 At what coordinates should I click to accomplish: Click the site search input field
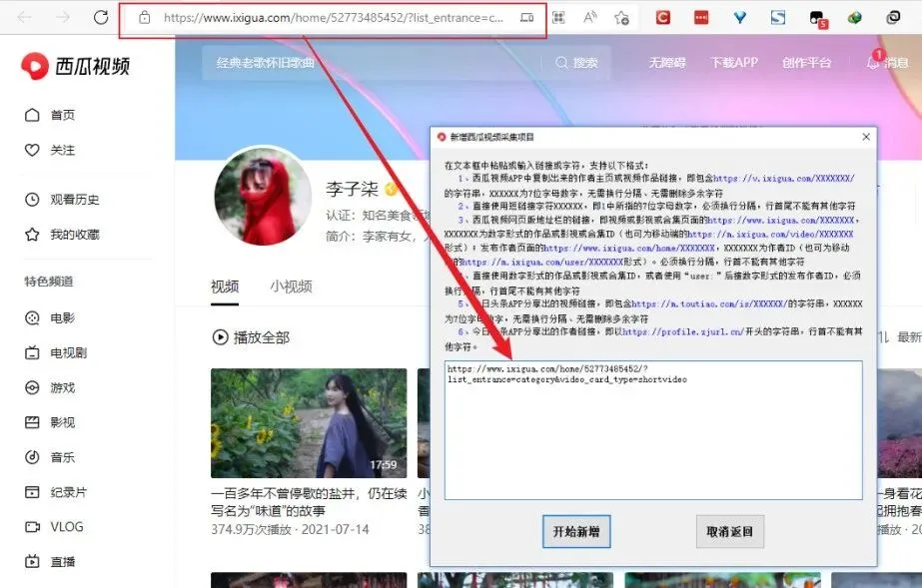click(x=372, y=62)
